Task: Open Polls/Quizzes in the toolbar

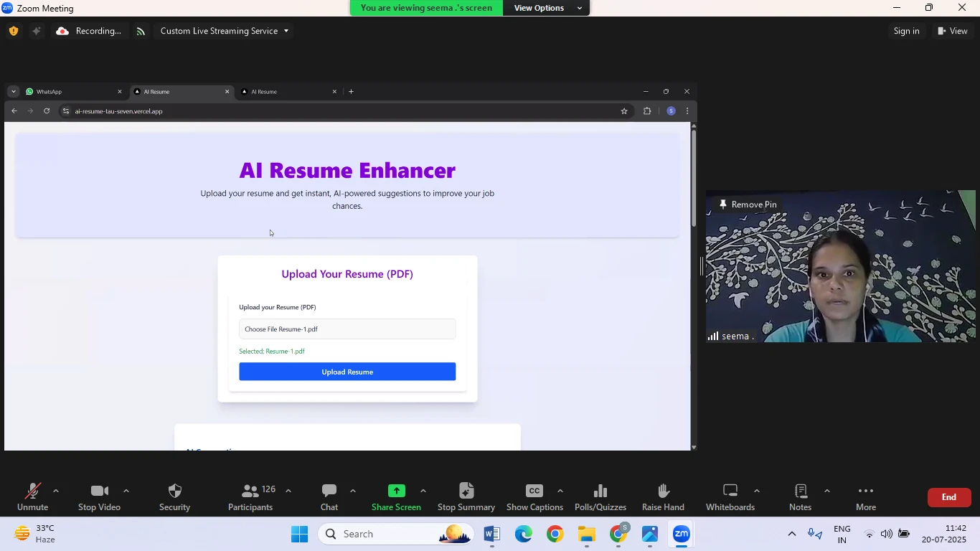Action: tap(600, 491)
